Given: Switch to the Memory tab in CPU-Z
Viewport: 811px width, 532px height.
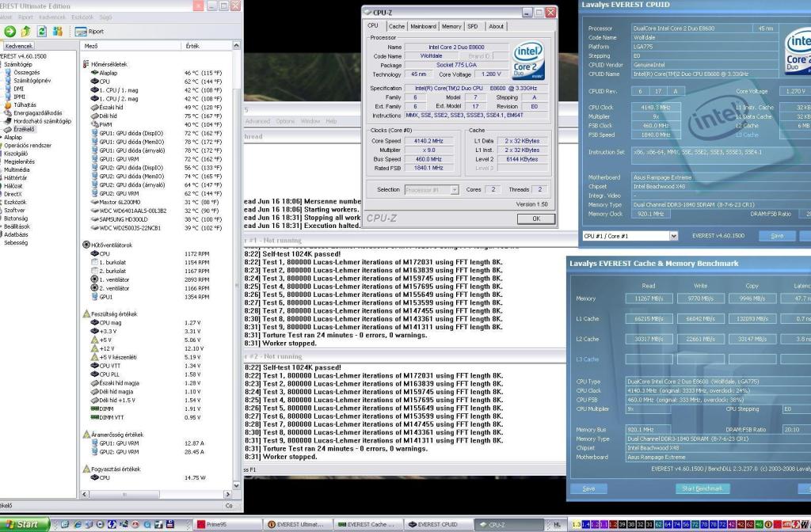Looking at the screenshot, I should [x=451, y=26].
